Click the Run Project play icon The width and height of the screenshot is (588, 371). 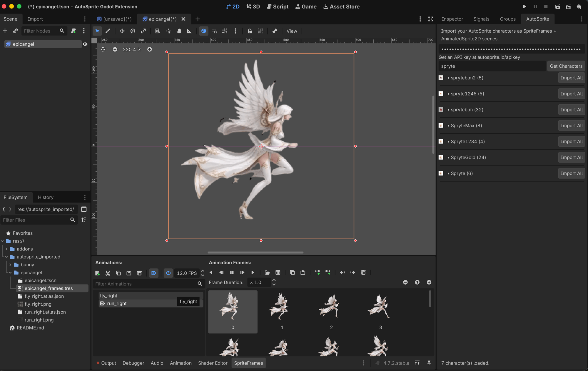click(524, 6)
